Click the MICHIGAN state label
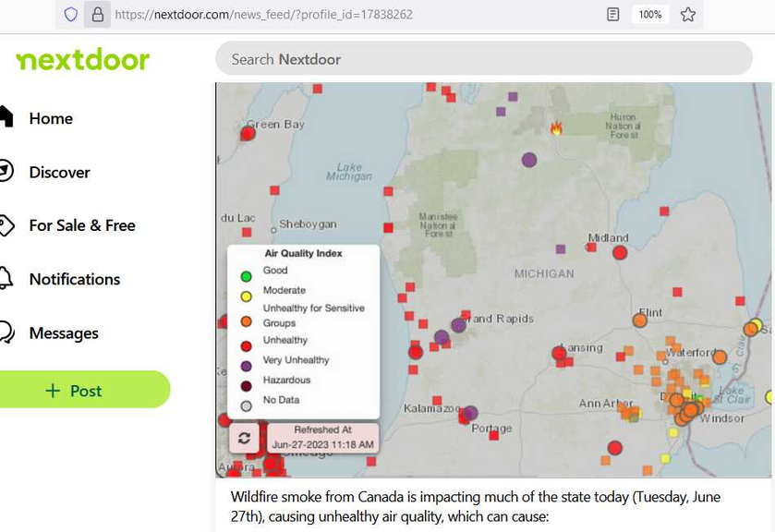The width and height of the screenshot is (775, 532). 544,274
